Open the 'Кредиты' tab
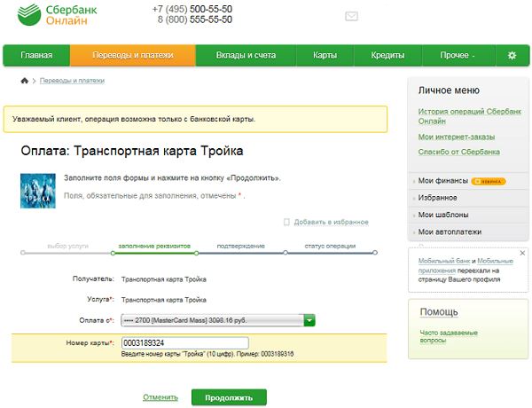 pyautogui.click(x=387, y=55)
